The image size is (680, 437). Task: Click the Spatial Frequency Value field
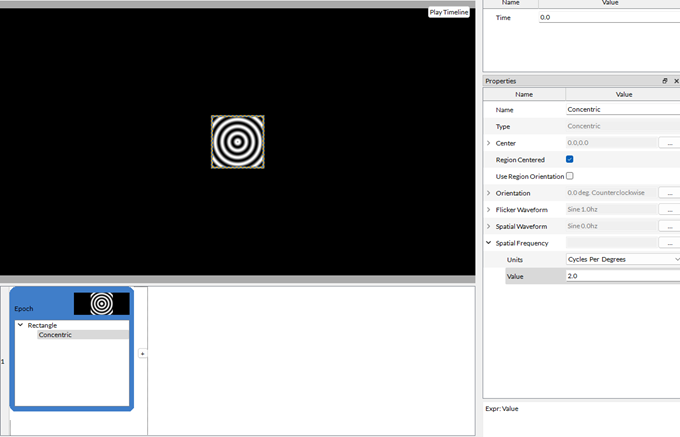coord(620,276)
